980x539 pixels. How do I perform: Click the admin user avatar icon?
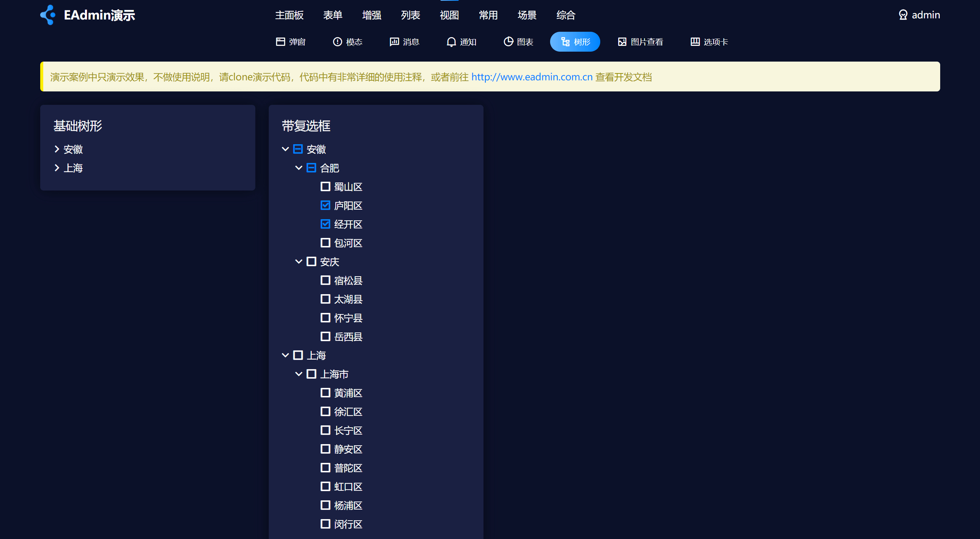point(903,15)
